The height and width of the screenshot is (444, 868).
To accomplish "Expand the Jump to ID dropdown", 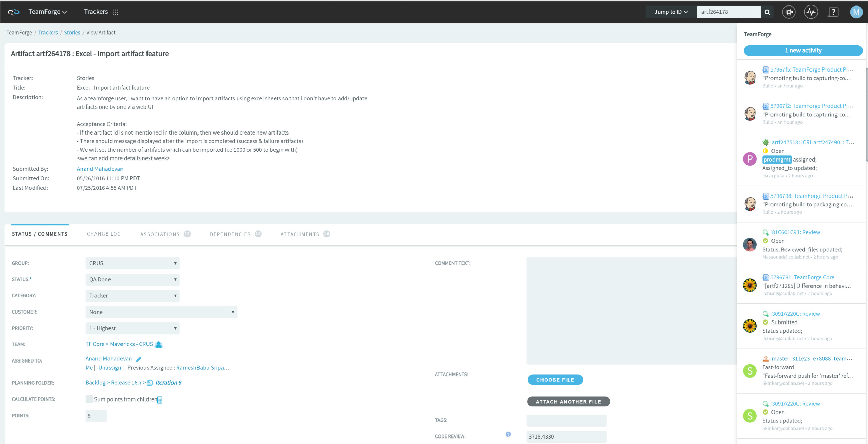I will [x=671, y=12].
